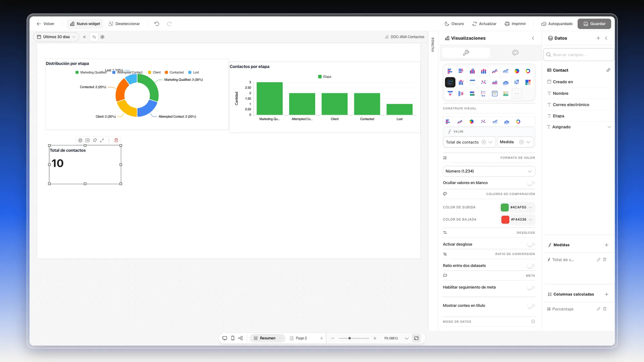The height and width of the screenshot is (362, 644).
Task: Select the funnel chart visualization
Action: click(x=450, y=94)
